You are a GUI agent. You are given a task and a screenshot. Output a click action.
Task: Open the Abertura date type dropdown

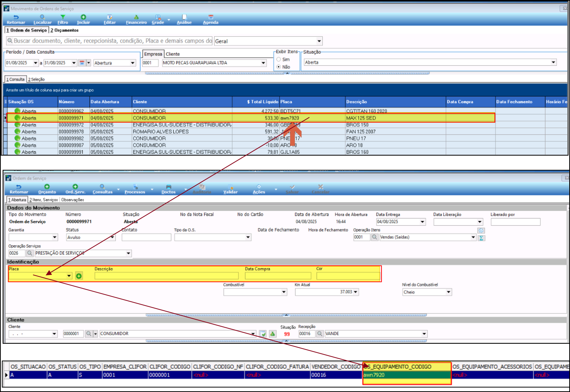132,63
